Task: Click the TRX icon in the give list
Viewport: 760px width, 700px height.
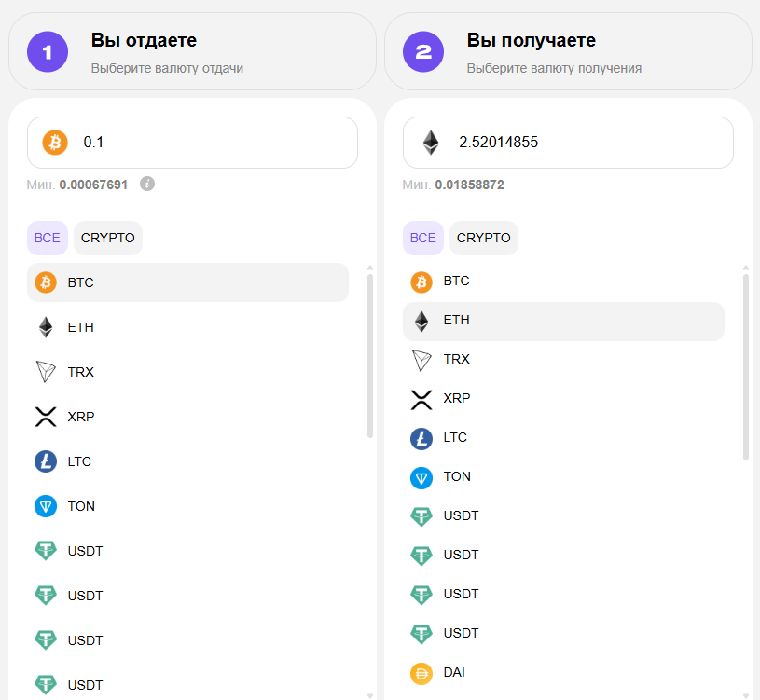Action: pyautogui.click(x=46, y=372)
